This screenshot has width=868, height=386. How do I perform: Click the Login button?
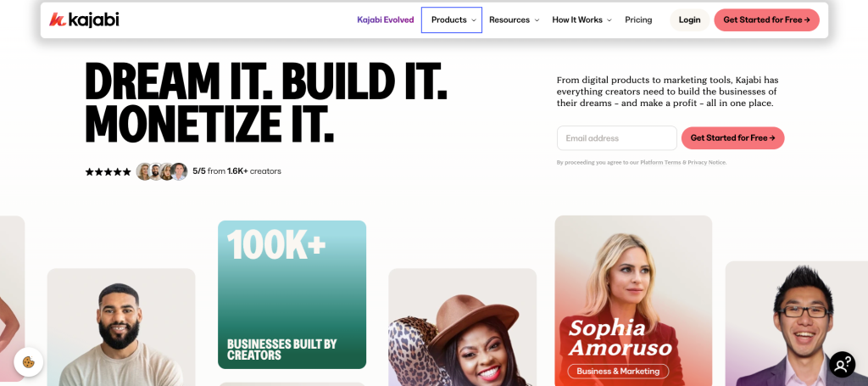pyautogui.click(x=689, y=20)
